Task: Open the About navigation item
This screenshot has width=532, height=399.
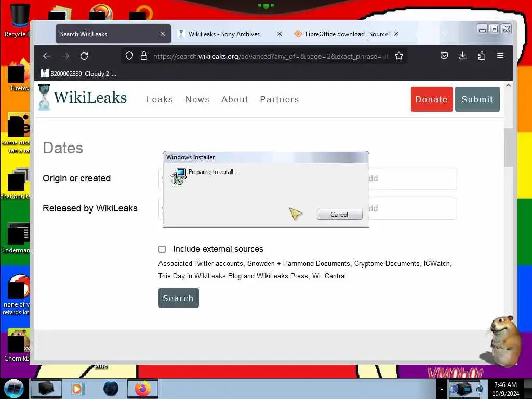Action: pos(235,99)
